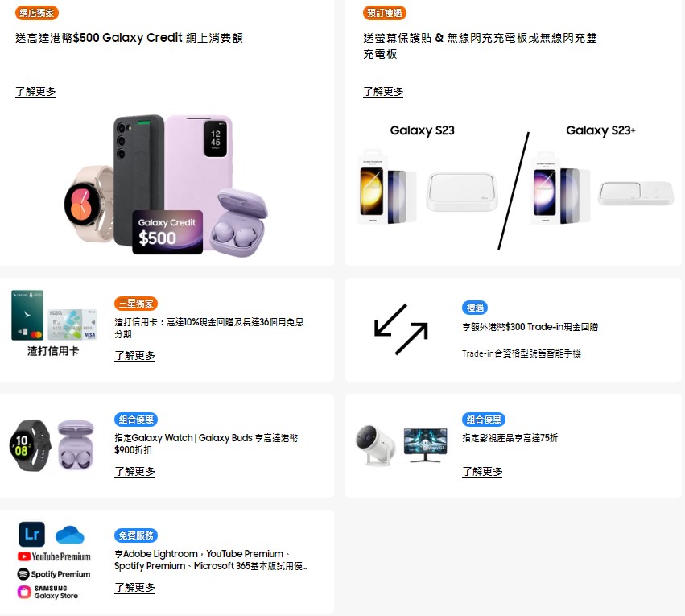Open 了解更多 under the screen protector pre-order offer

click(383, 92)
